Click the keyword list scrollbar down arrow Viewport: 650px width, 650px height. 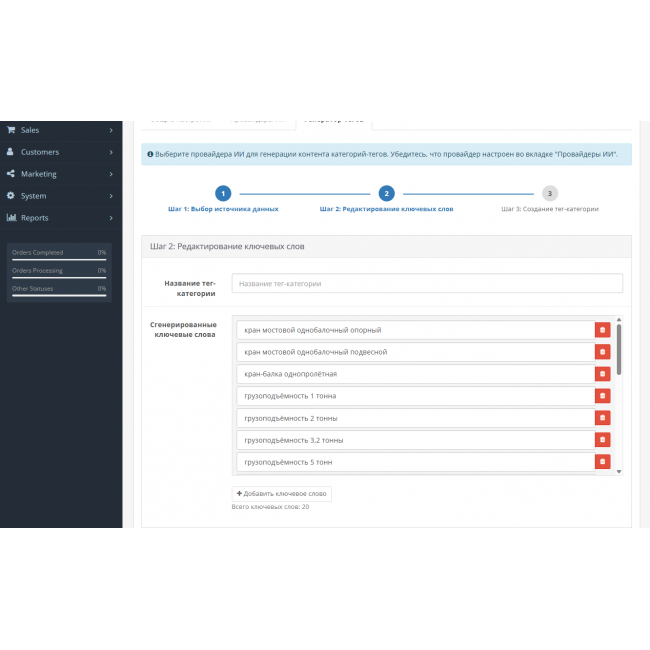[618, 471]
